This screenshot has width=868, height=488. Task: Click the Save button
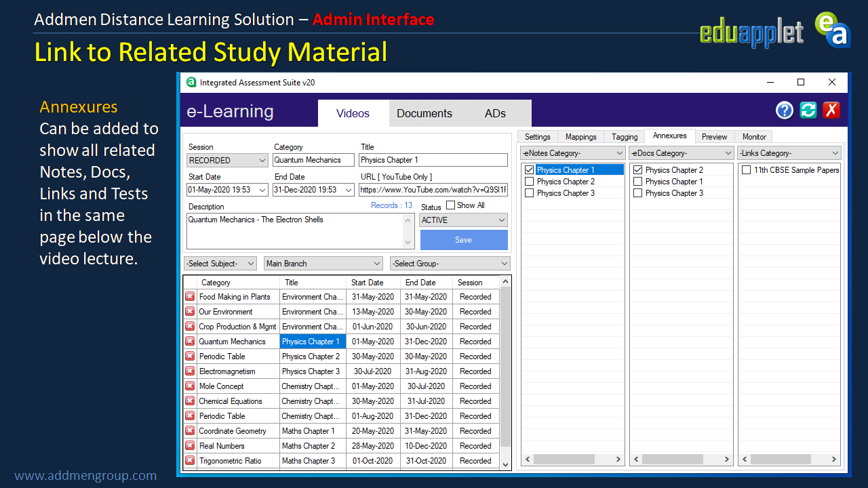[x=464, y=240]
